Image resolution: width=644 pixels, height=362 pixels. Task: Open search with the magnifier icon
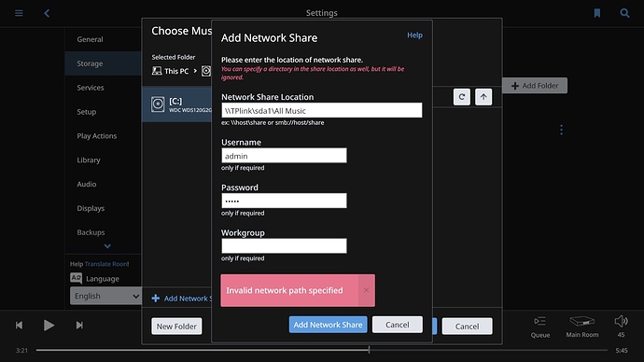(624, 13)
